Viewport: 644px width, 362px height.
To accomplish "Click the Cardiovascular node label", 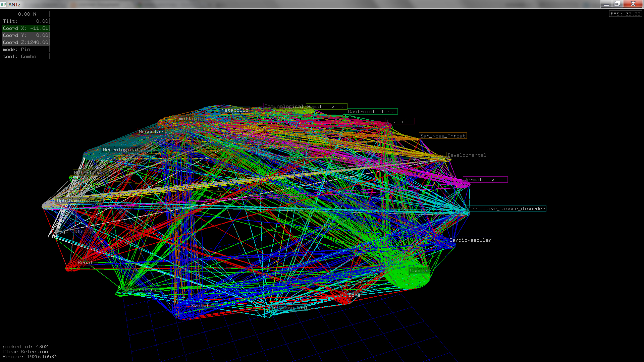I will pos(470,240).
